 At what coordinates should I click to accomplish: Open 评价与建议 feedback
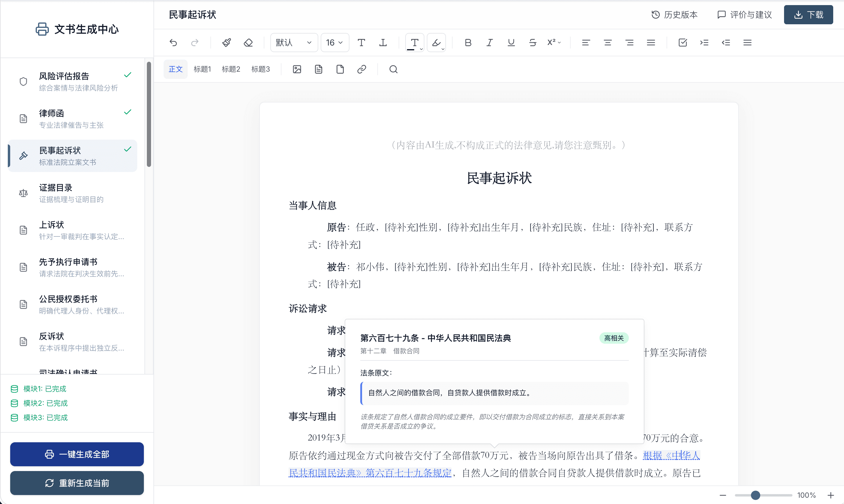coord(744,15)
